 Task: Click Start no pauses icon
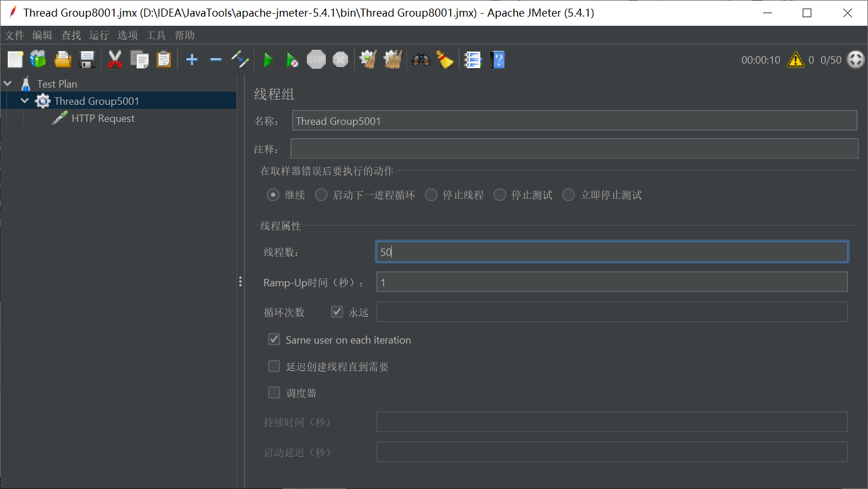(x=292, y=60)
